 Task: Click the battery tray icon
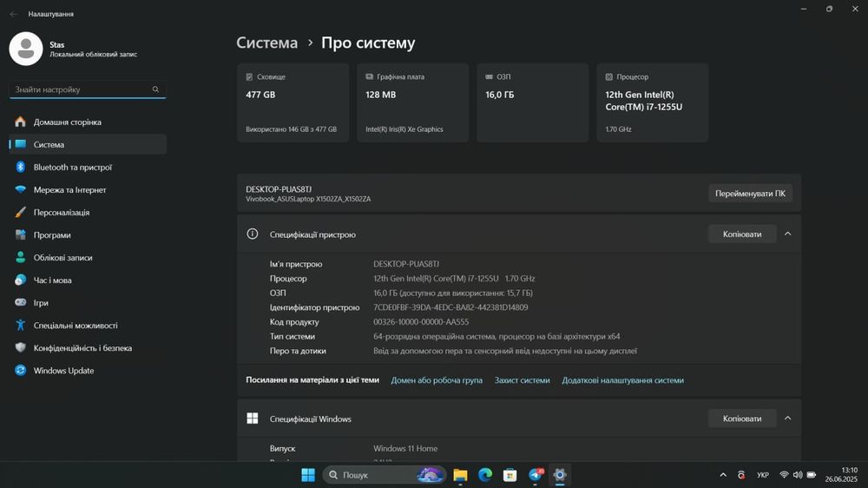(811, 475)
